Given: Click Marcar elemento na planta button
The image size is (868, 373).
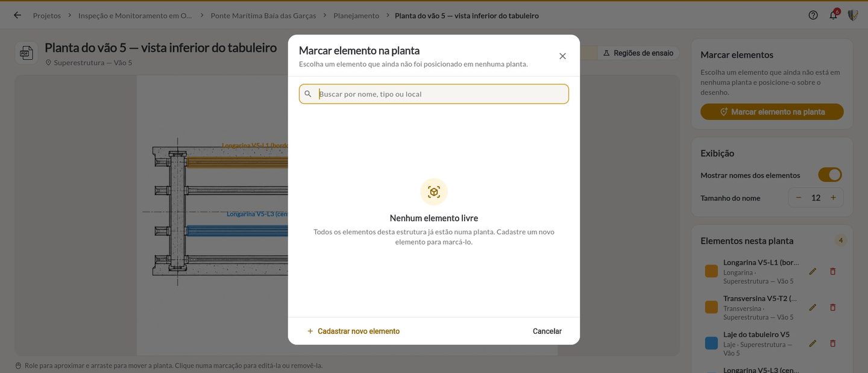Looking at the screenshot, I should click(x=772, y=112).
